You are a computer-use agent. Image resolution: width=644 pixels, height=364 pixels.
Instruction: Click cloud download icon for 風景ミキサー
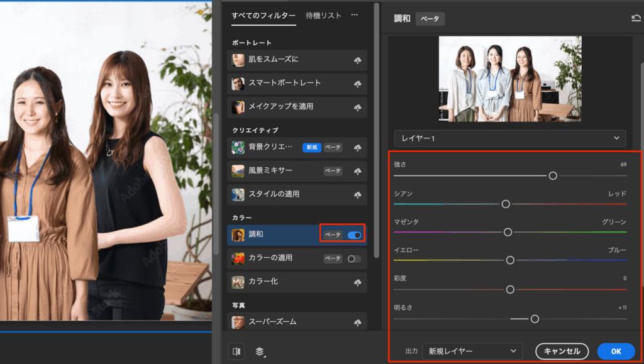(x=358, y=171)
